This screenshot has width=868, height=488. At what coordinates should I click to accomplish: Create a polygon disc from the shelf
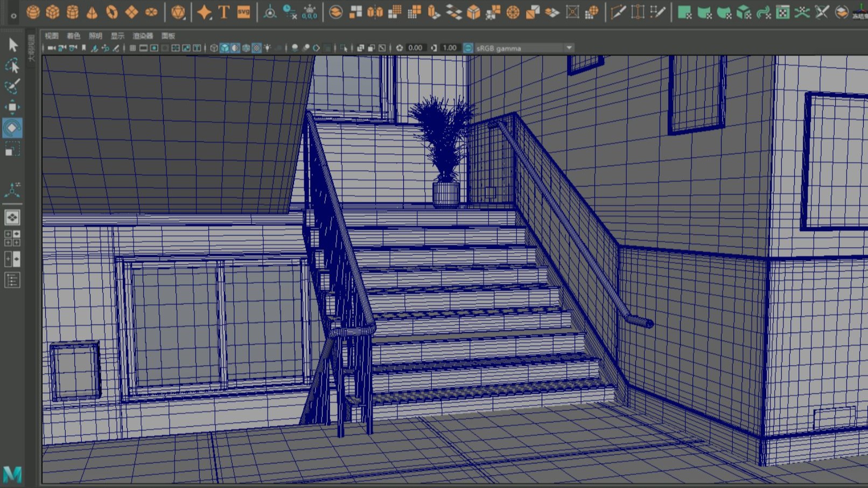pyautogui.click(x=151, y=12)
